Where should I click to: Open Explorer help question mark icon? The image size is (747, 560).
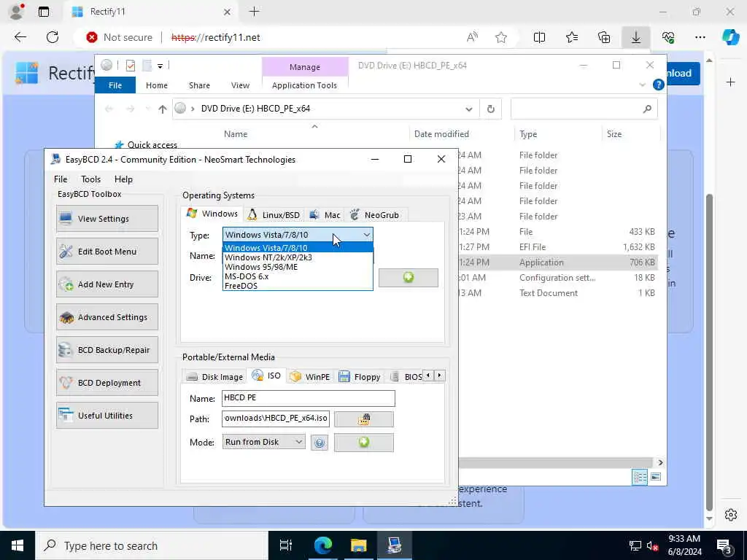pyautogui.click(x=659, y=85)
